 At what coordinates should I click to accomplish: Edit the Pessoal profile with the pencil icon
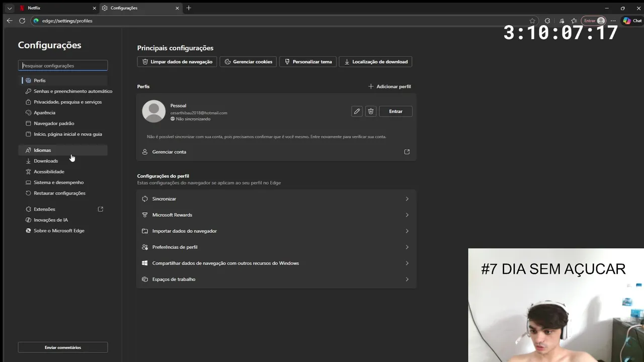point(357,111)
